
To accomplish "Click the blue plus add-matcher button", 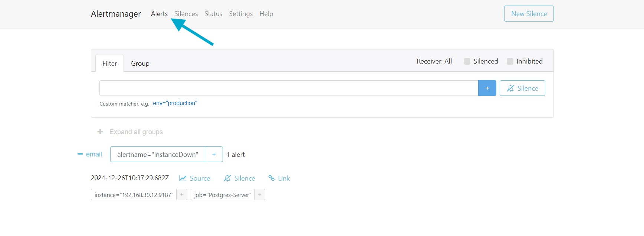I will point(487,88).
